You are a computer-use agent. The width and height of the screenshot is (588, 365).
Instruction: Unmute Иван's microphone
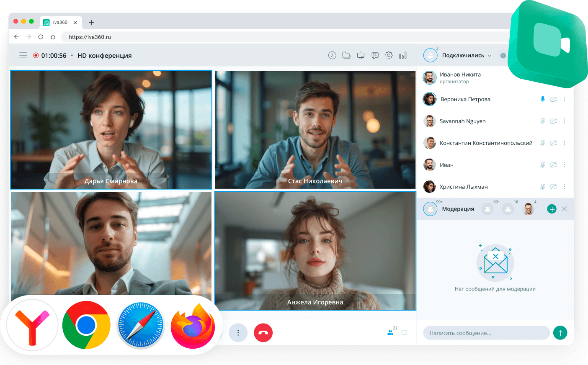pyautogui.click(x=542, y=165)
